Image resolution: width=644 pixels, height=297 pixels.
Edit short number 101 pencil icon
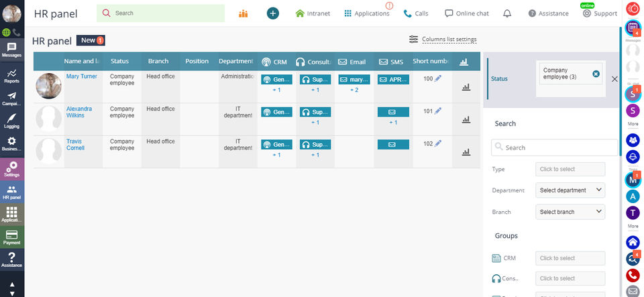[438, 111]
